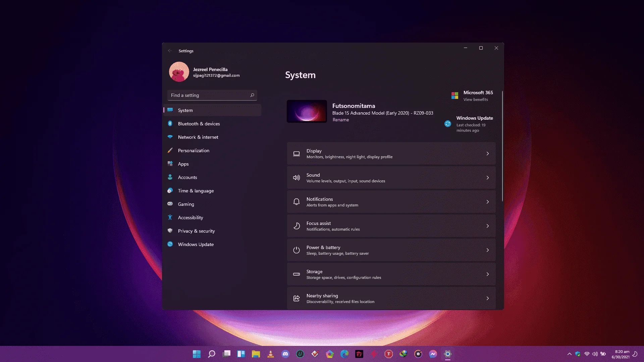Open Accessibility settings
Viewport: 644px width, 362px height.
click(212, 218)
